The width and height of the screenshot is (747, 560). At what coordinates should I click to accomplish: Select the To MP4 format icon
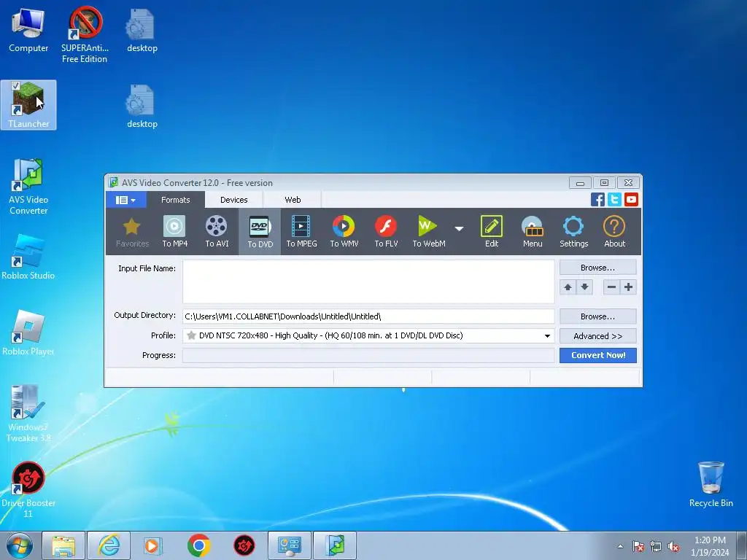[175, 231]
